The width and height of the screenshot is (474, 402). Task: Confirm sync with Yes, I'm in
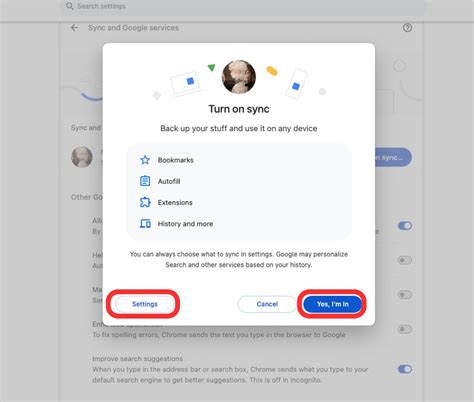point(333,304)
